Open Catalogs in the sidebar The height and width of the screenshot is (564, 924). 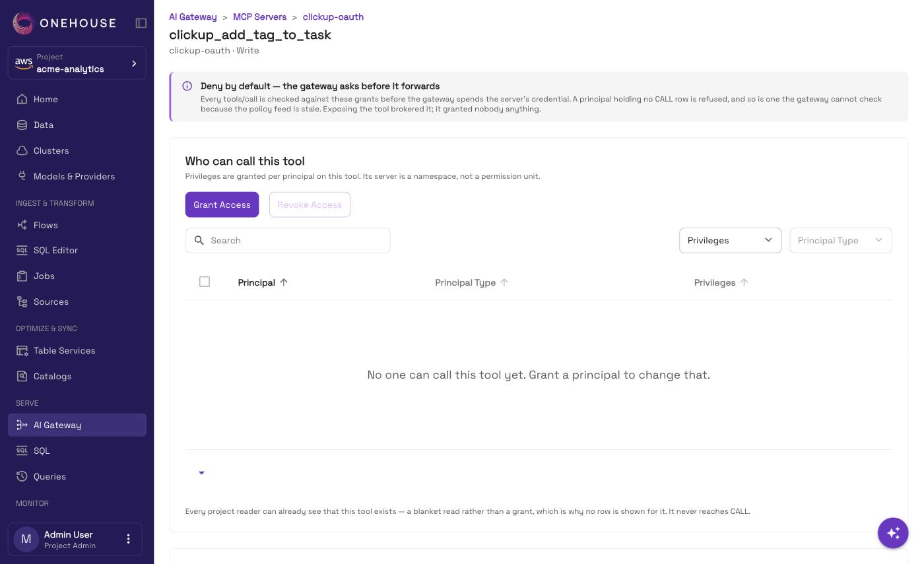(77, 376)
